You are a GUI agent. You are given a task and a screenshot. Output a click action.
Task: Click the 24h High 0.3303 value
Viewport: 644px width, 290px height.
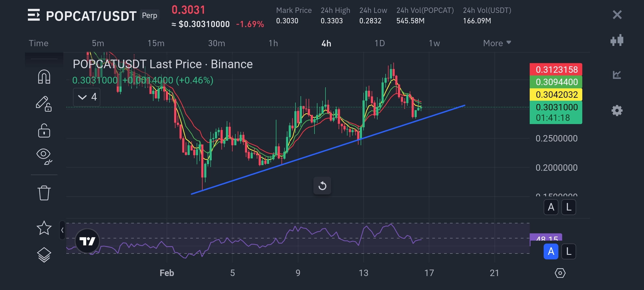(332, 21)
